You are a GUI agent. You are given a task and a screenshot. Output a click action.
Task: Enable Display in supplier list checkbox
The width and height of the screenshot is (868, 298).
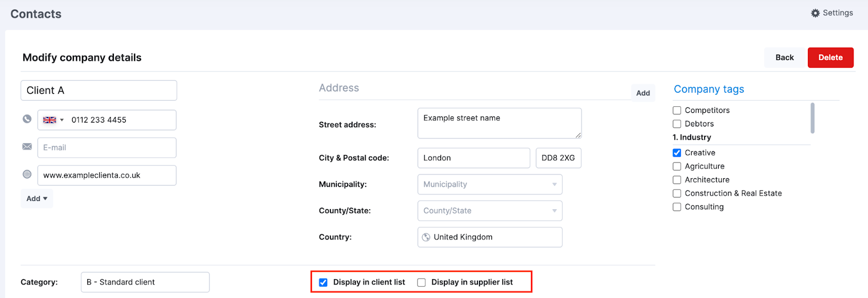click(422, 282)
